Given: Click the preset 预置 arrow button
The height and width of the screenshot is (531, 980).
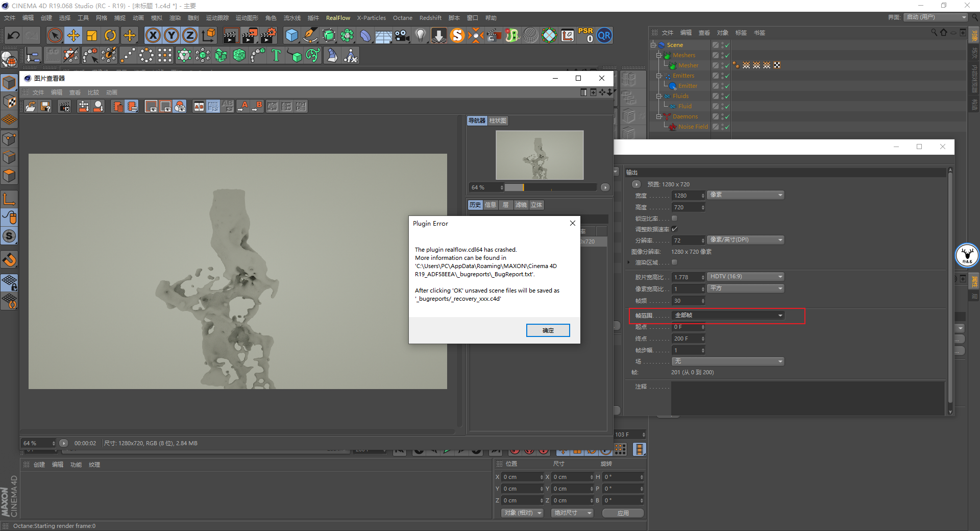Looking at the screenshot, I should [636, 184].
